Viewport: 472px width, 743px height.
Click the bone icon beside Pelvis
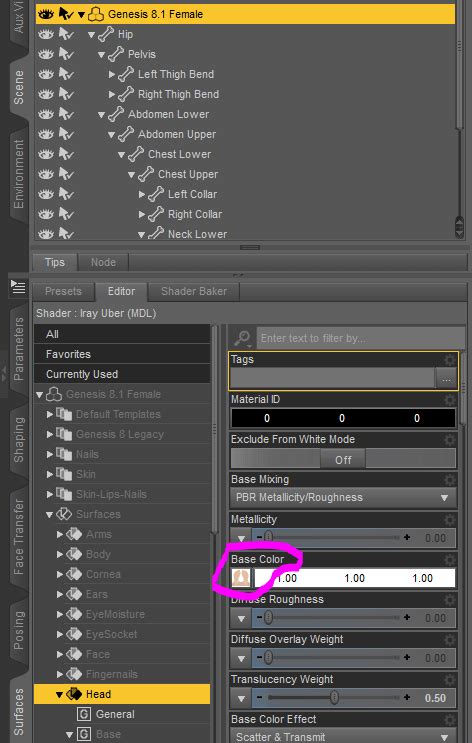tap(116, 54)
